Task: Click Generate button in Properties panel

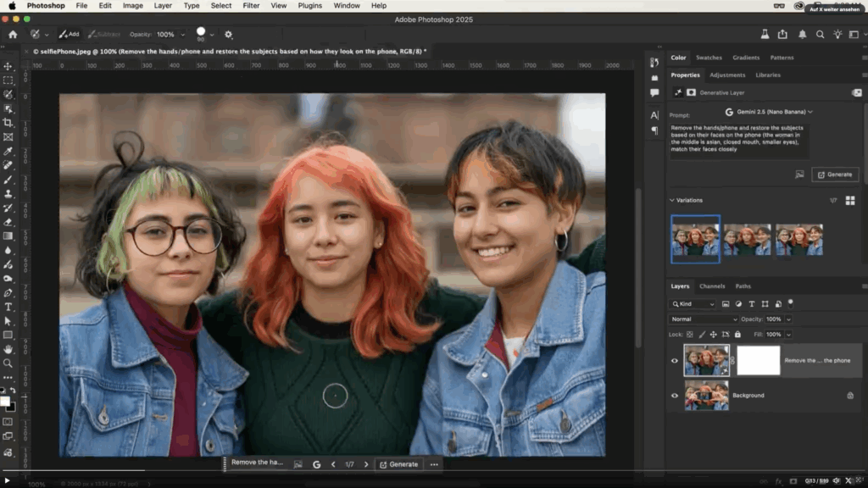Action: (x=834, y=175)
